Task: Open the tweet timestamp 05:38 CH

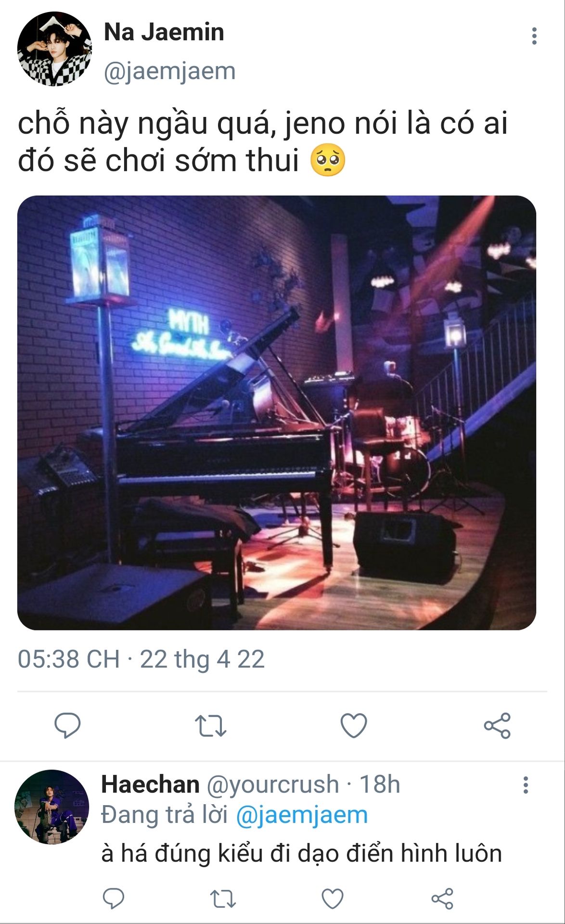Action: click(x=68, y=659)
